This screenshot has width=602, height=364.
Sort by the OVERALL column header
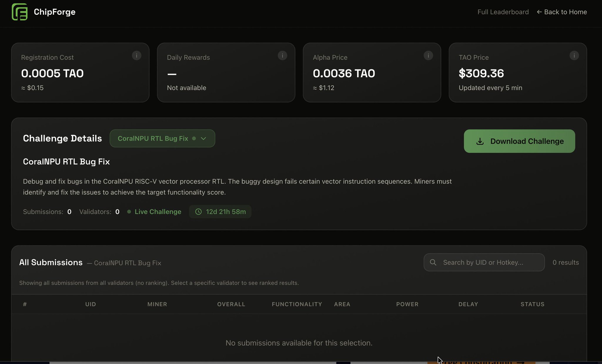[231, 304]
